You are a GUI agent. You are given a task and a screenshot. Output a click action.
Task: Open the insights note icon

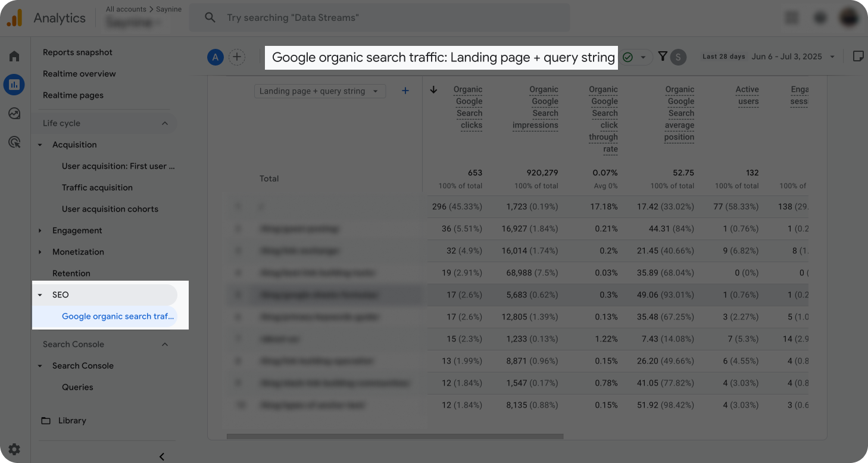click(858, 56)
